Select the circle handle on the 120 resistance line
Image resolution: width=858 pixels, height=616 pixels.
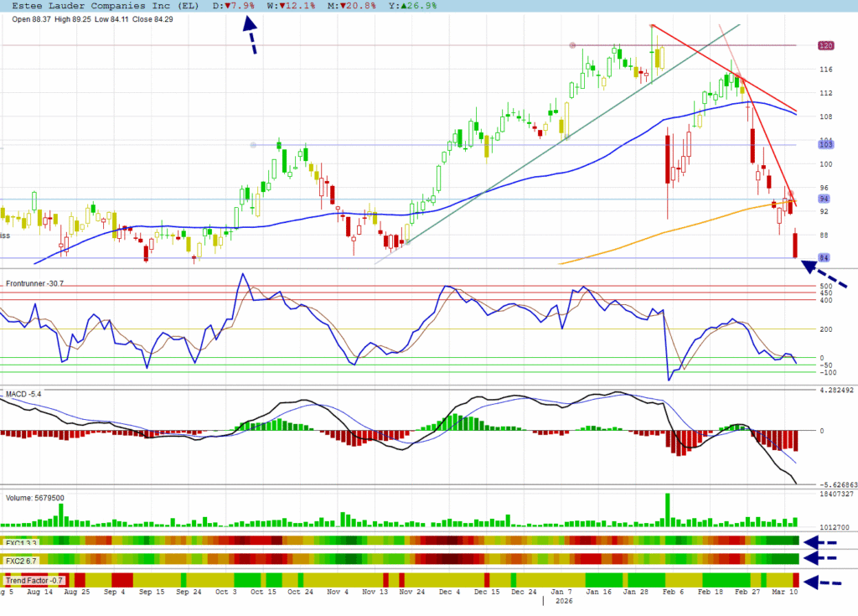(572, 45)
